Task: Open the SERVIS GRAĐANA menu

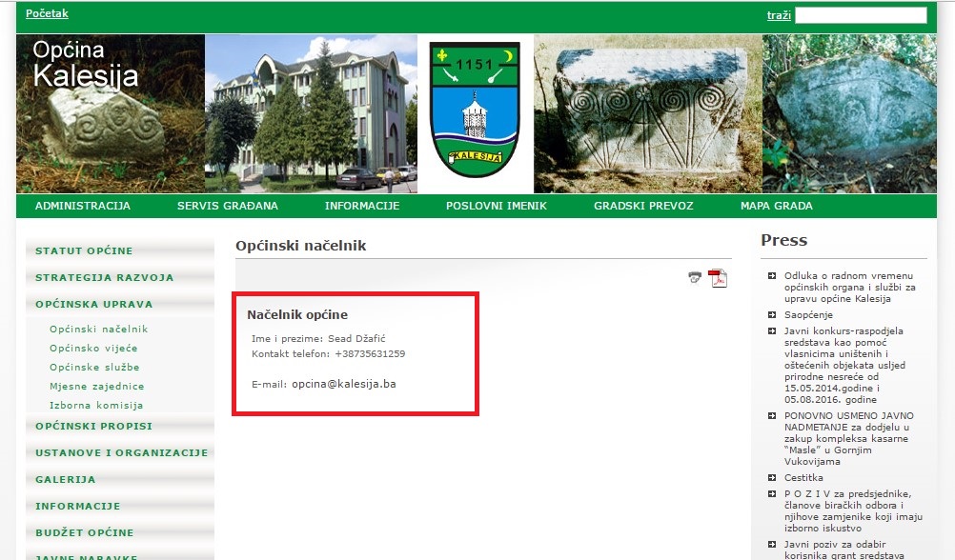Action: click(228, 206)
